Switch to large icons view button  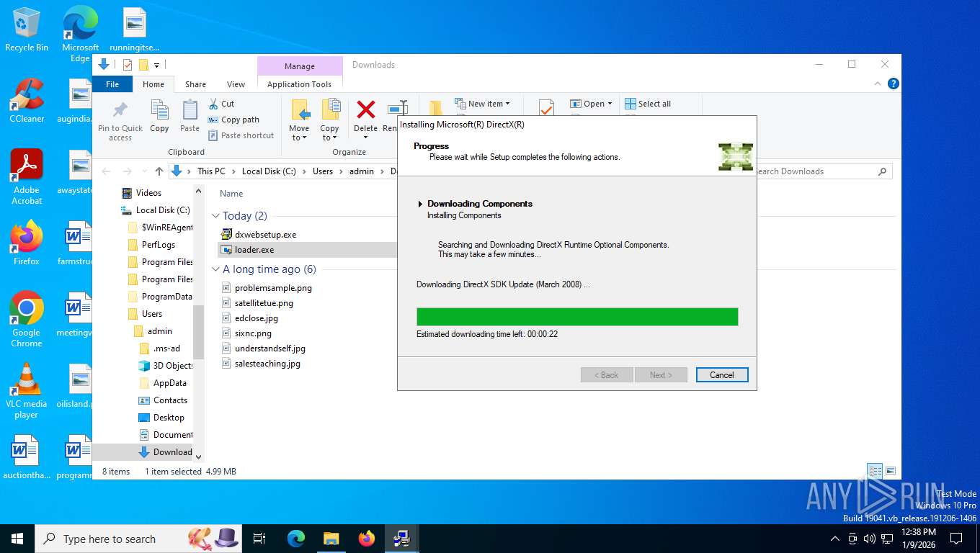[891, 471]
